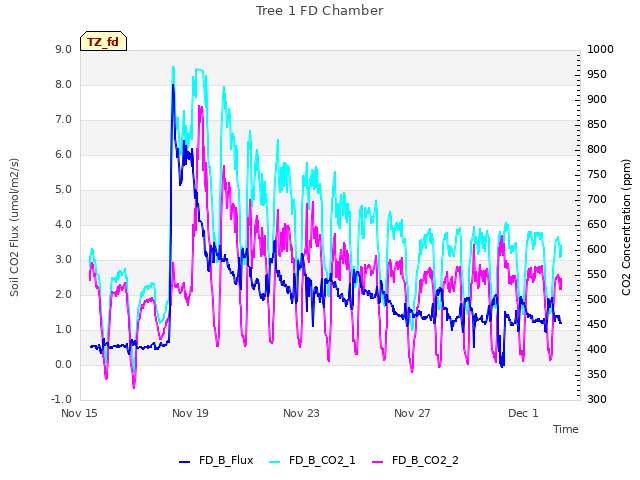Click the 550 ppm right axis value
640x480 pixels.
597,275
